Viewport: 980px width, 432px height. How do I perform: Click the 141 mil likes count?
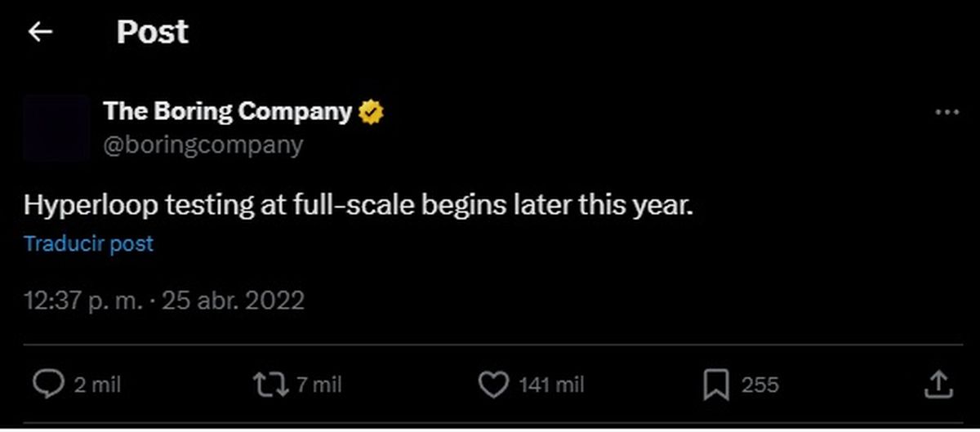click(551, 385)
